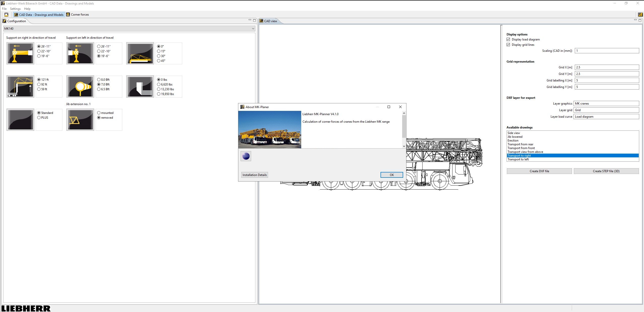
Task: Click the windsock wind speed icon
Action: tap(80, 86)
